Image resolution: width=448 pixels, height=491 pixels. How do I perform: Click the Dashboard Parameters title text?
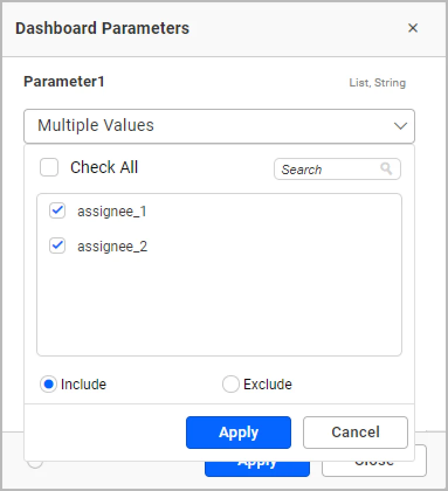[x=102, y=28]
